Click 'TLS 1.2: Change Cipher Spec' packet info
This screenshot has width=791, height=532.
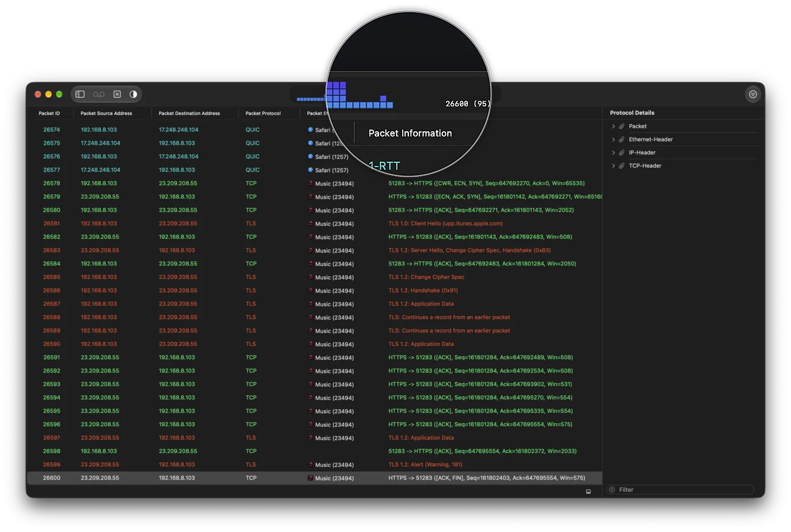click(x=427, y=277)
